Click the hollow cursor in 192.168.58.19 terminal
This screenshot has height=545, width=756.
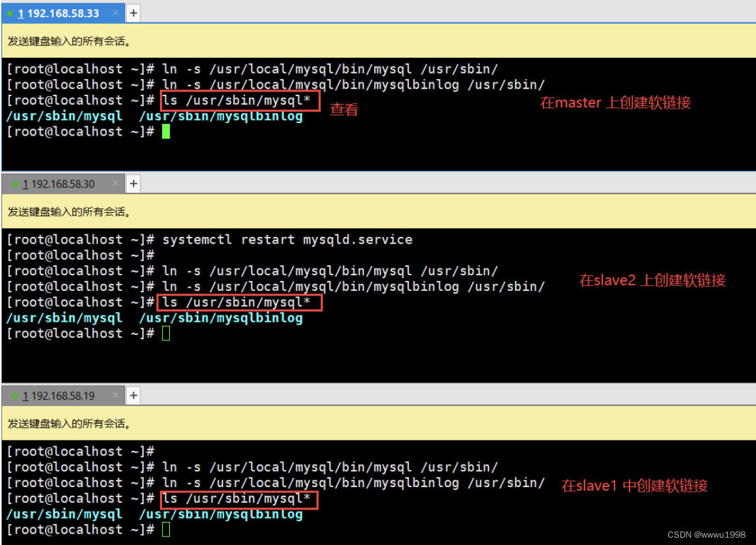[x=166, y=530]
